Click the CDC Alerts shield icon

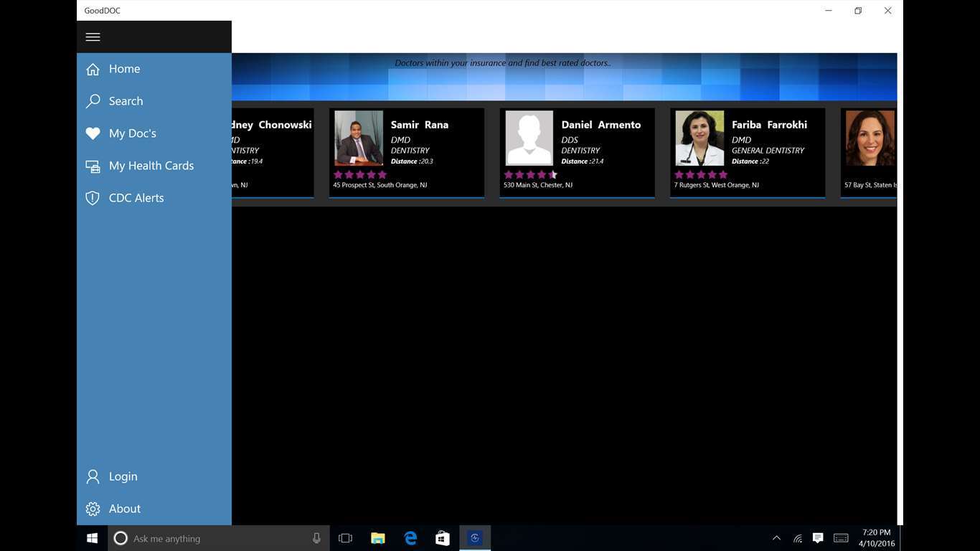point(93,198)
